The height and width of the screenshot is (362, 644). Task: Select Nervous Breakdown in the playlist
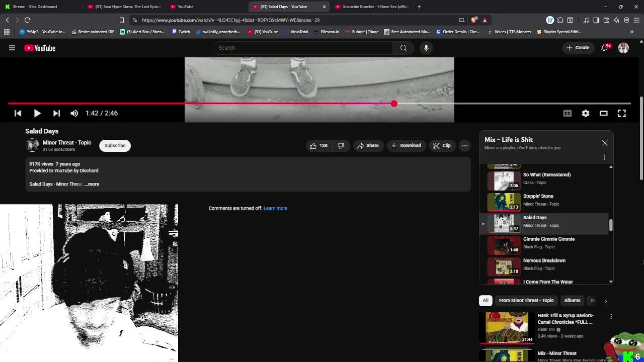[x=545, y=266]
